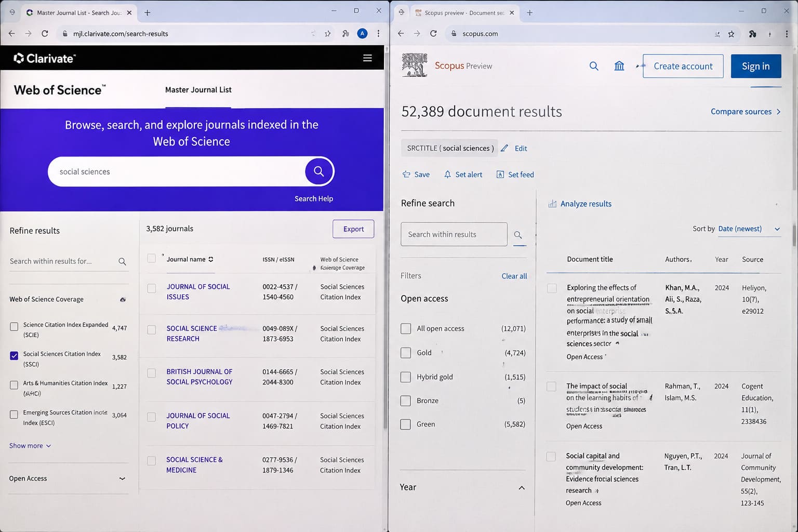Go back in the Clarivate browser window

click(11, 34)
